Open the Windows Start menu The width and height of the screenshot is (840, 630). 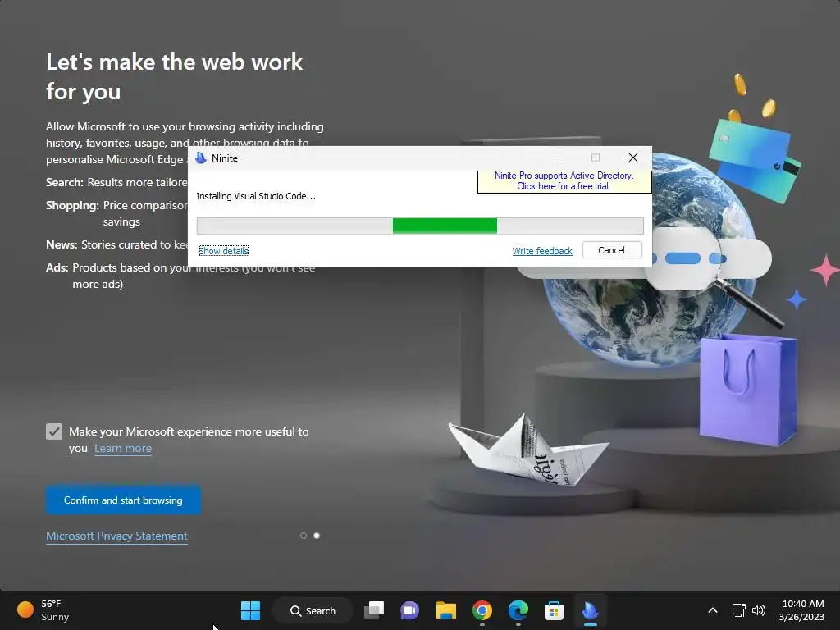click(250, 610)
